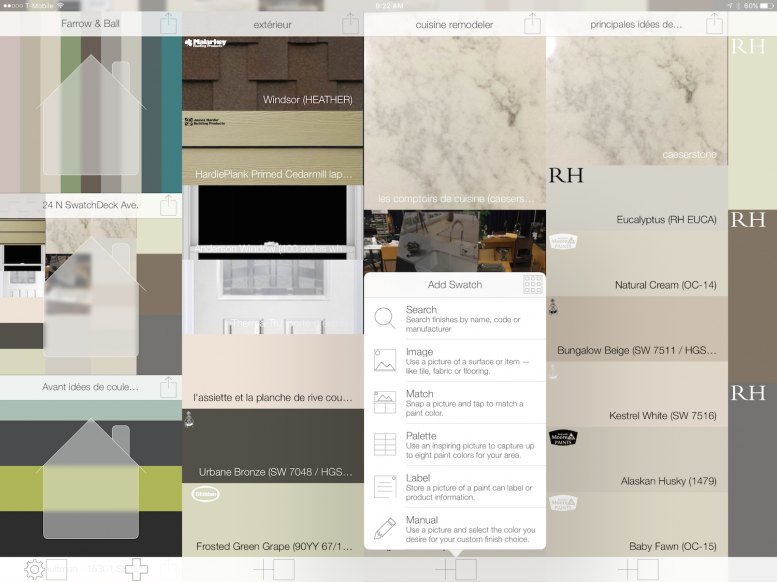Open les comptoirs de cuisine marble swatch

click(455, 123)
